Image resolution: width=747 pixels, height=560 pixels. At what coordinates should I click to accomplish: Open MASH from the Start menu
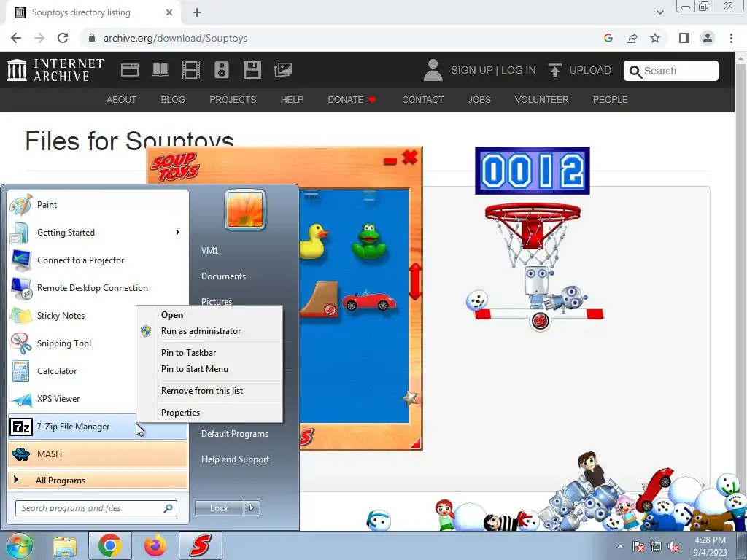98,454
